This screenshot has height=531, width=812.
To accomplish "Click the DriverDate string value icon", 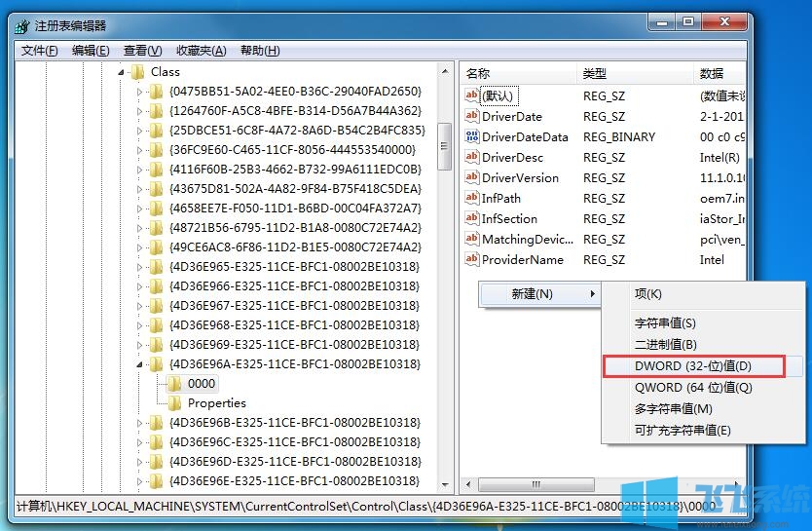I will click(x=472, y=117).
